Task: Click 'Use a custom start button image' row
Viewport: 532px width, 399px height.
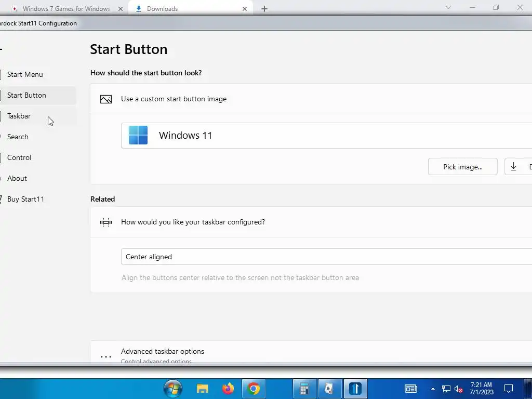Action: (x=311, y=99)
